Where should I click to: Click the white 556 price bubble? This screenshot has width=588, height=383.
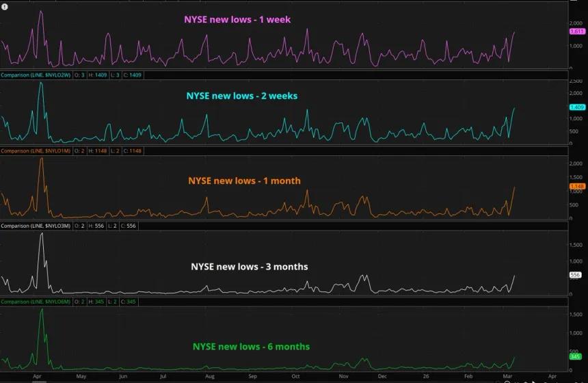click(x=575, y=275)
